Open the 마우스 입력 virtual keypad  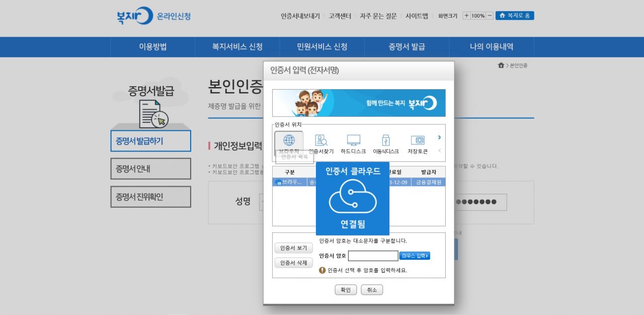[x=415, y=256]
